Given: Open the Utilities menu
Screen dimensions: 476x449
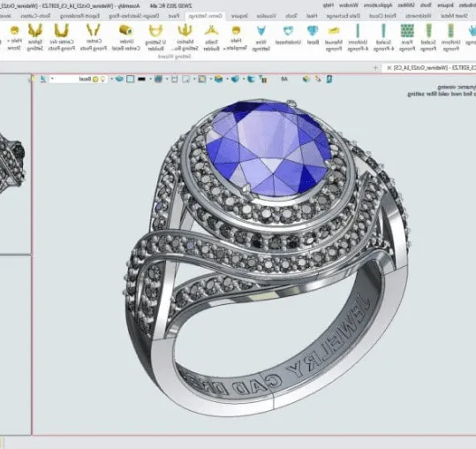Looking at the screenshot, I should point(406,5).
